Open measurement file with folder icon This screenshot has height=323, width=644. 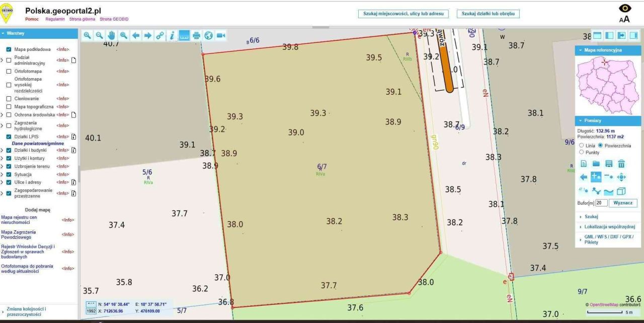[x=596, y=163]
